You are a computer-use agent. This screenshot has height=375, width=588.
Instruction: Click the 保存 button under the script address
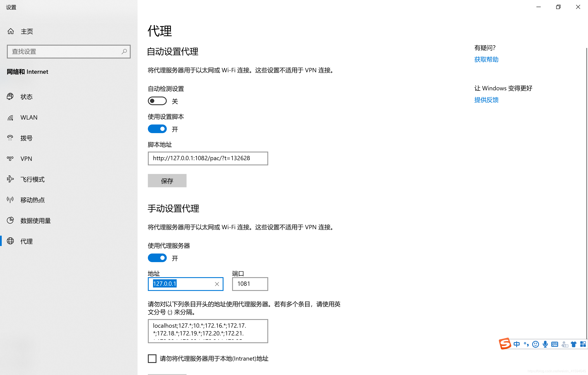tap(167, 181)
